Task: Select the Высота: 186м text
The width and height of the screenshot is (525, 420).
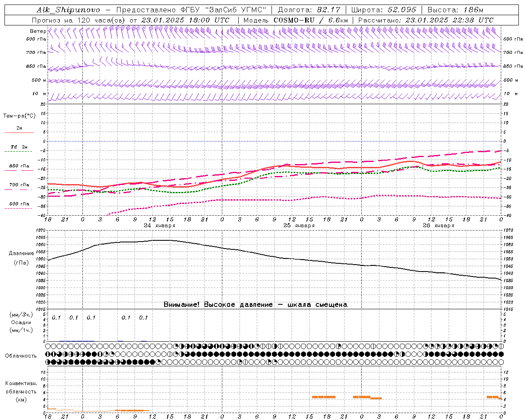Action: click(x=455, y=10)
